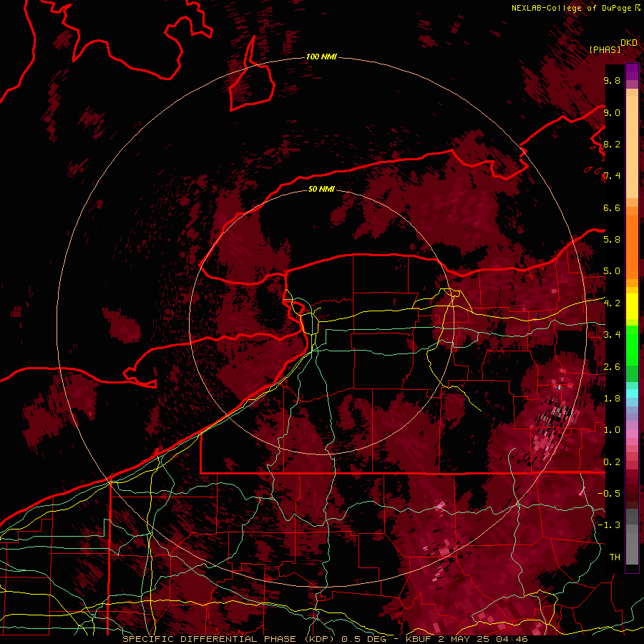The height and width of the screenshot is (644, 644).
Task: Click the 1.0 scale value
Action: tap(612, 430)
